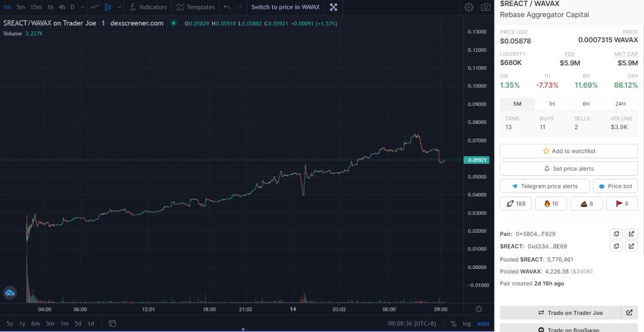This screenshot has width=644, height=332.
Task: Select the 1m timeframe in top toolbar
Action: click(8, 7)
